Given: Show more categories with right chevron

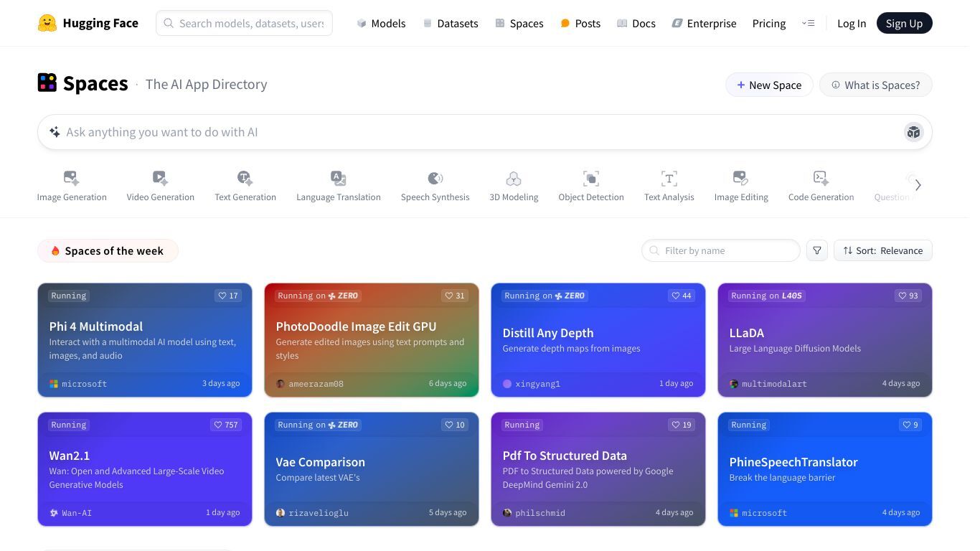Looking at the screenshot, I should [918, 185].
